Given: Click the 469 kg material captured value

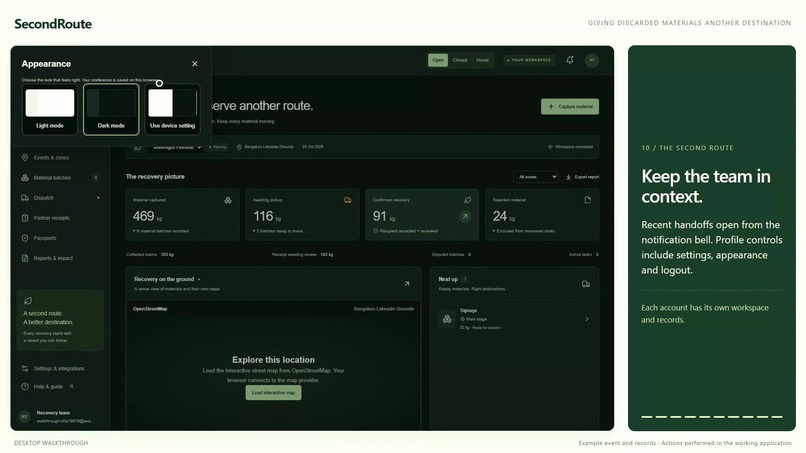Looking at the screenshot, I should (148, 216).
